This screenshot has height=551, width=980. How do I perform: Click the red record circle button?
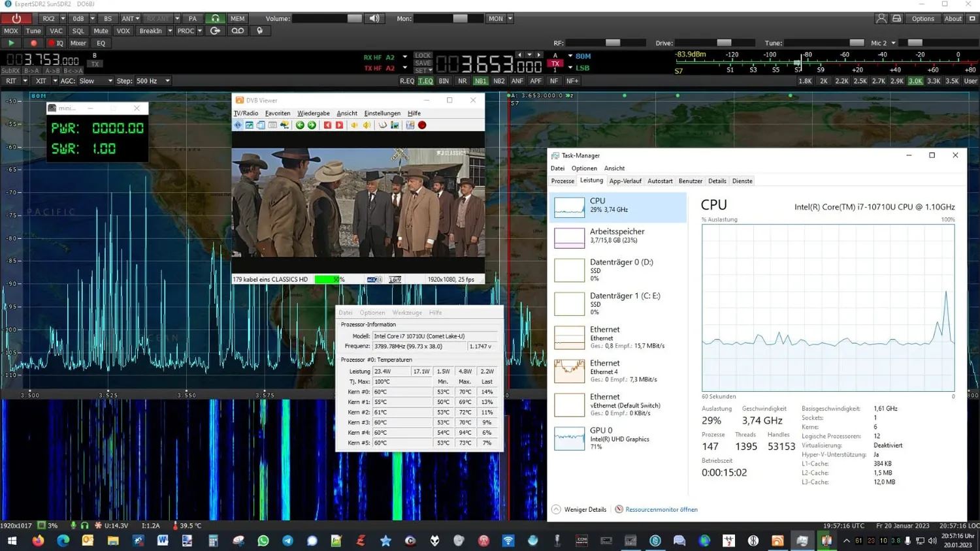34,43
